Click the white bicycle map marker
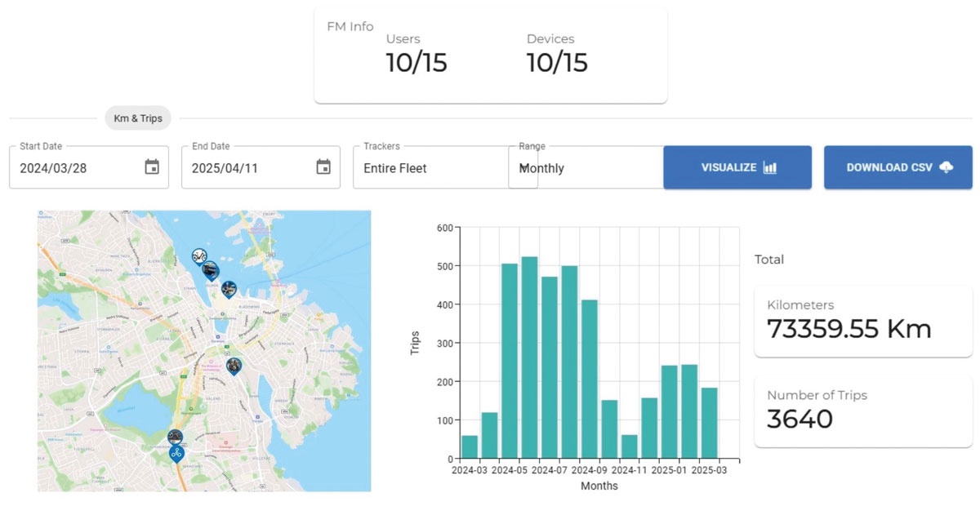The height and width of the screenshot is (515, 980). pos(199,256)
